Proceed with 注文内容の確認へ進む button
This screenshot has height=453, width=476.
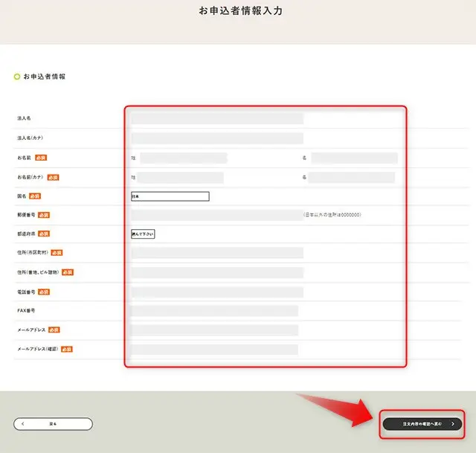[422, 424]
